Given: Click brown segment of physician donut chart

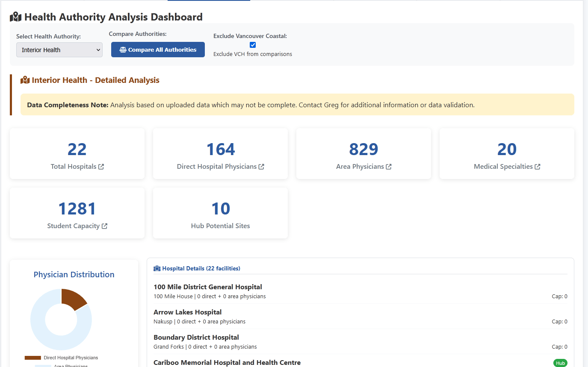Looking at the screenshot, I should click(x=73, y=297).
